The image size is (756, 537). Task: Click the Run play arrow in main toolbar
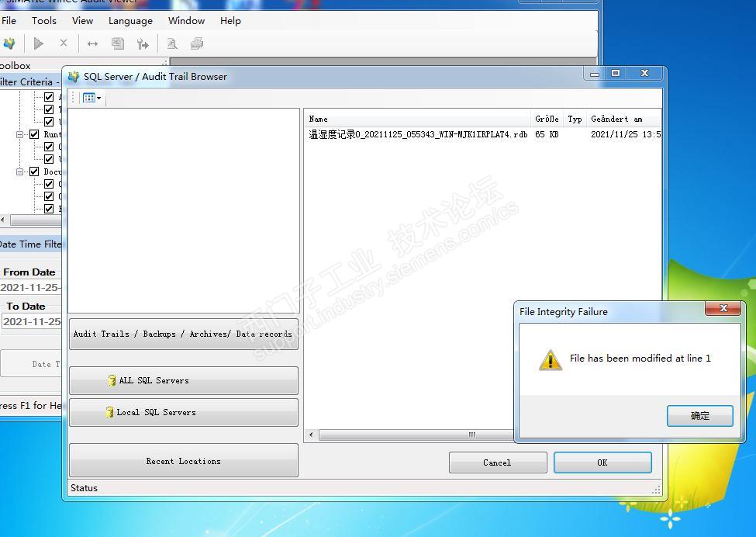point(39,44)
